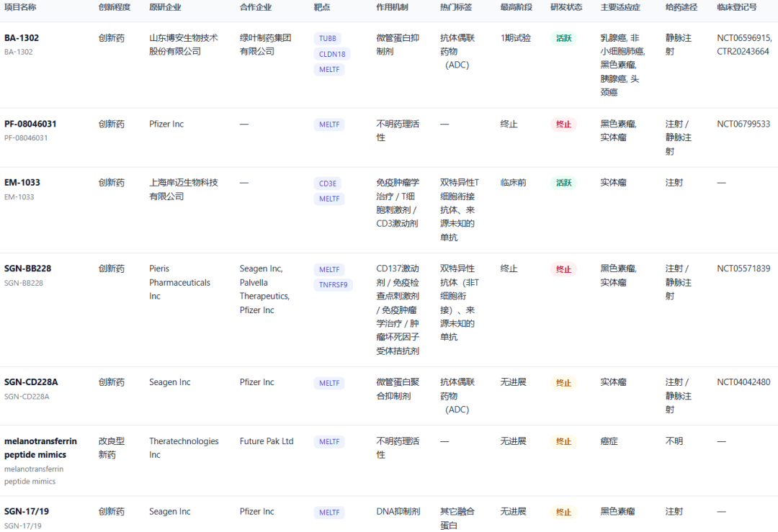This screenshot has height=532, width=778.
Task: Click 终止 status badge for PF-08046031
Action: tap(563, 125)
